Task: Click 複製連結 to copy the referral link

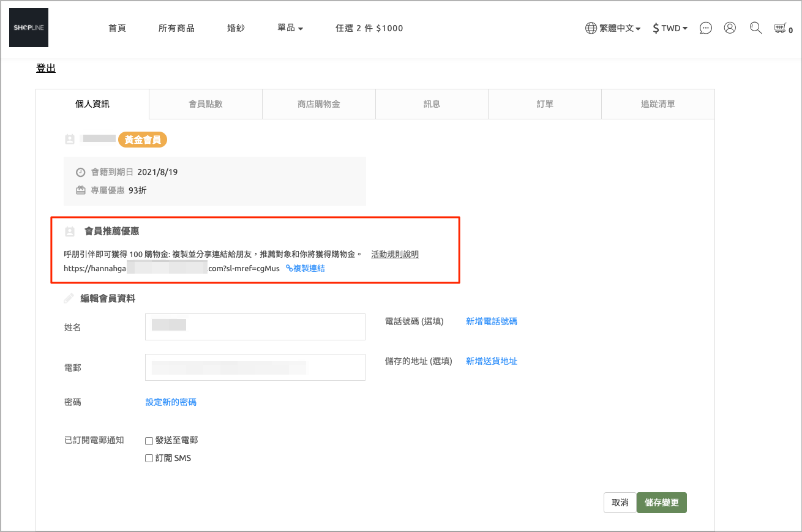Action: [305, 268]
